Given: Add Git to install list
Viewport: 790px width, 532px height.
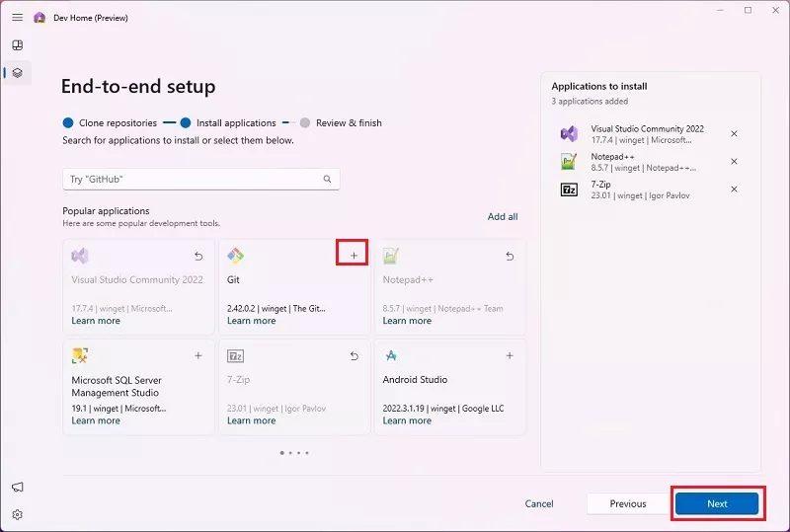Looking at the screenshot, I should [354, 256].
